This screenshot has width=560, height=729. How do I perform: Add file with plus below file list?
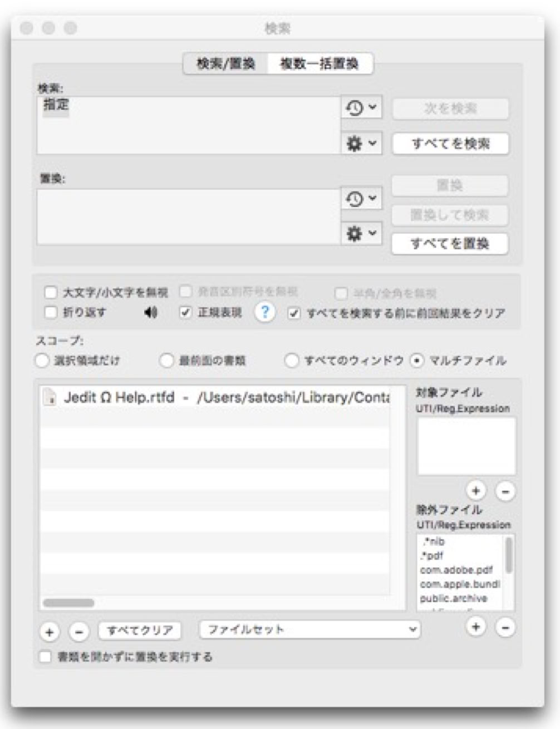tap(50, 632)
